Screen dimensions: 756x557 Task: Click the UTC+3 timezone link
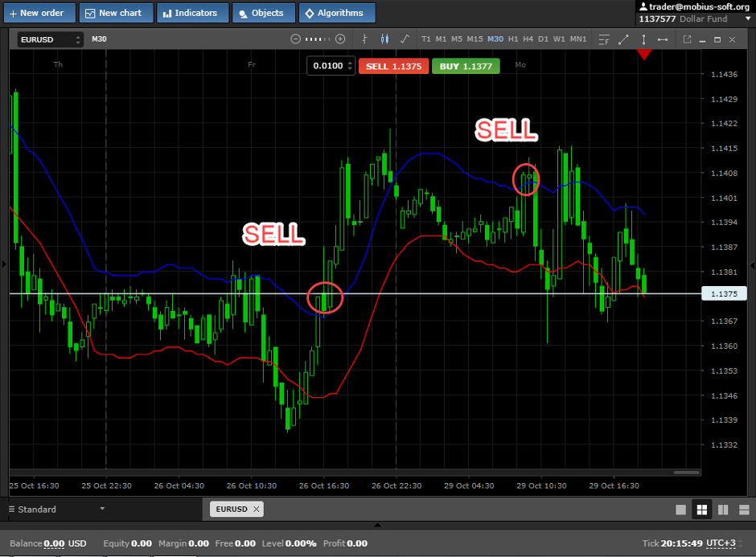[721, 543]
